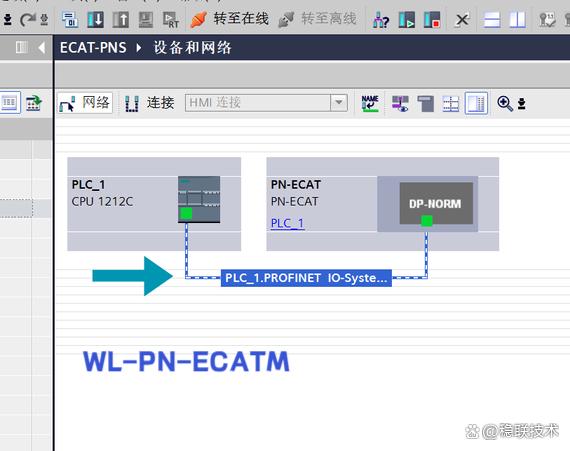This screenshot has width=570, height=451.
Task: Toggle Show address labels icon
Action: pos(400,103)
